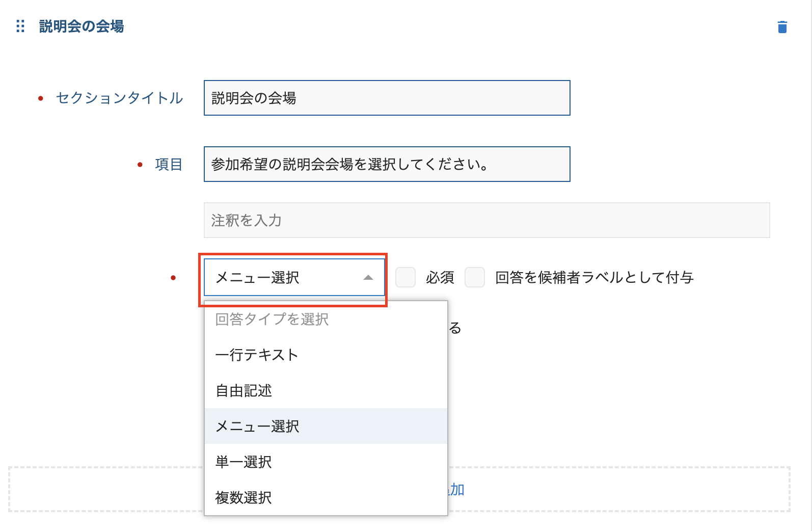Click the 必須 label text

[440, 278]
